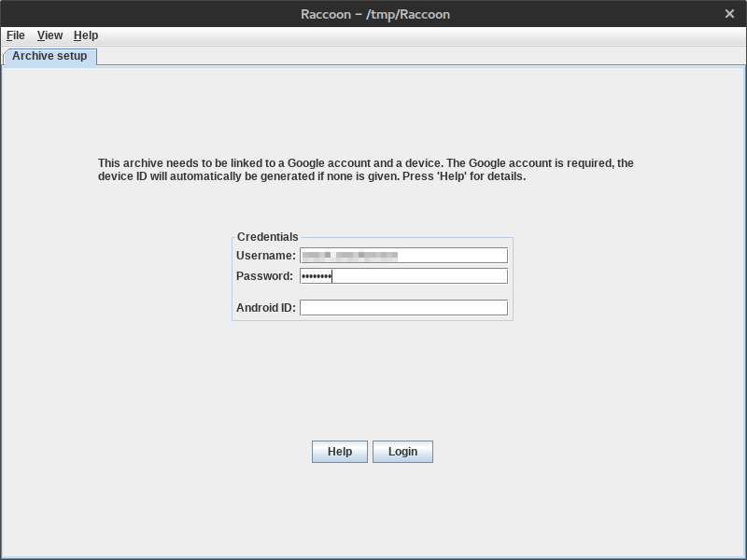This screenshot has width=747, height=560.
Task: Click the archive linking instruction text
Action: click(x=365, y=170)
